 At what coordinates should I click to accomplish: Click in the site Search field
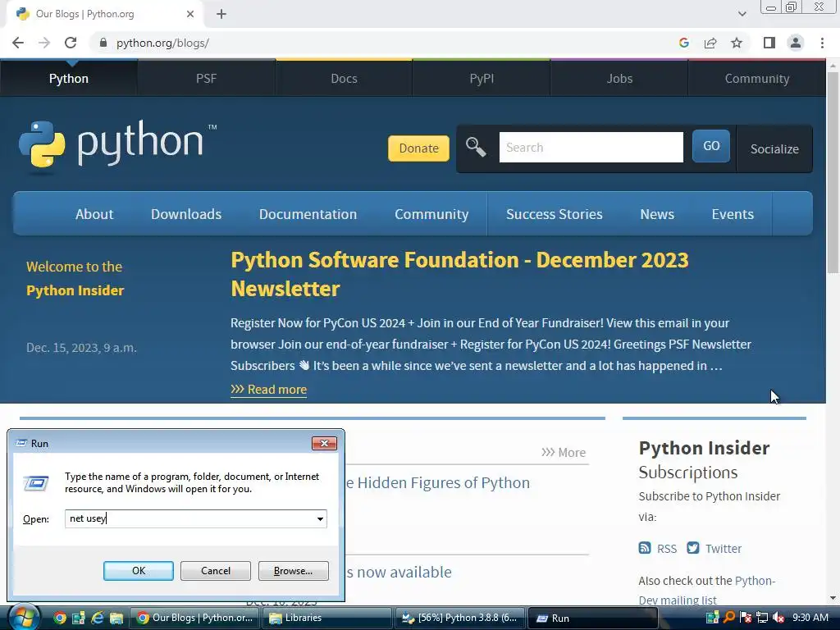591,148
